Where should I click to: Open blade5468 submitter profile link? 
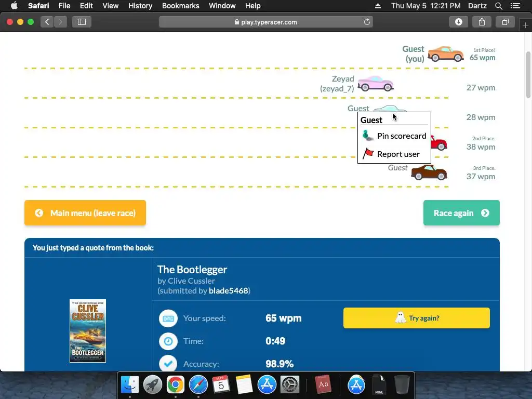(x=229, y=291)
